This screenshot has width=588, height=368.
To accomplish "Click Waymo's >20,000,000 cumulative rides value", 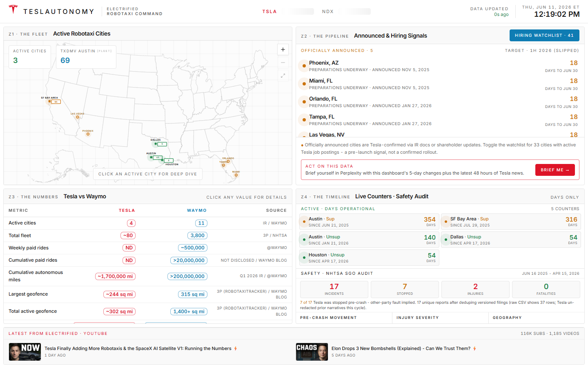I will click(189, 260).
